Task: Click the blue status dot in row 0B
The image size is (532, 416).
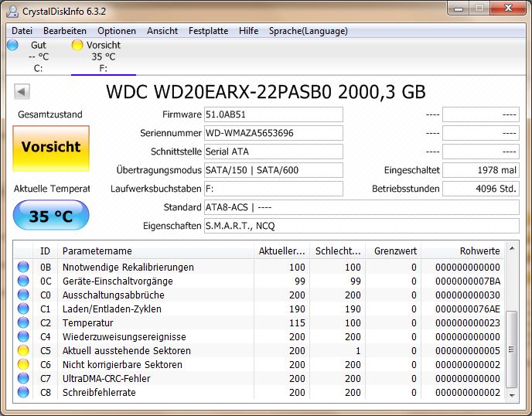Action: tap(23, 267)
